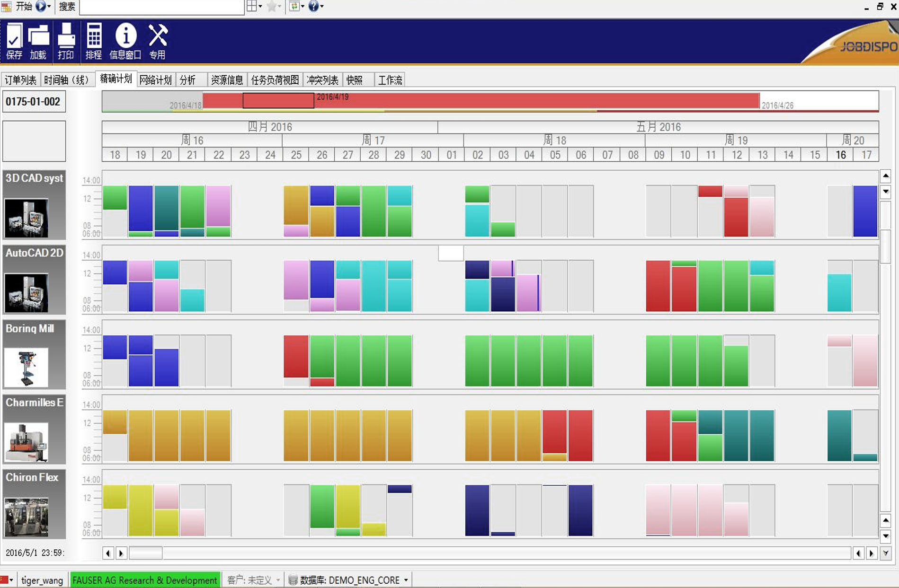Click the red Boring Mill block on day 25
Image resolution: width=899 pixels, height=588 pixels.
296,356
